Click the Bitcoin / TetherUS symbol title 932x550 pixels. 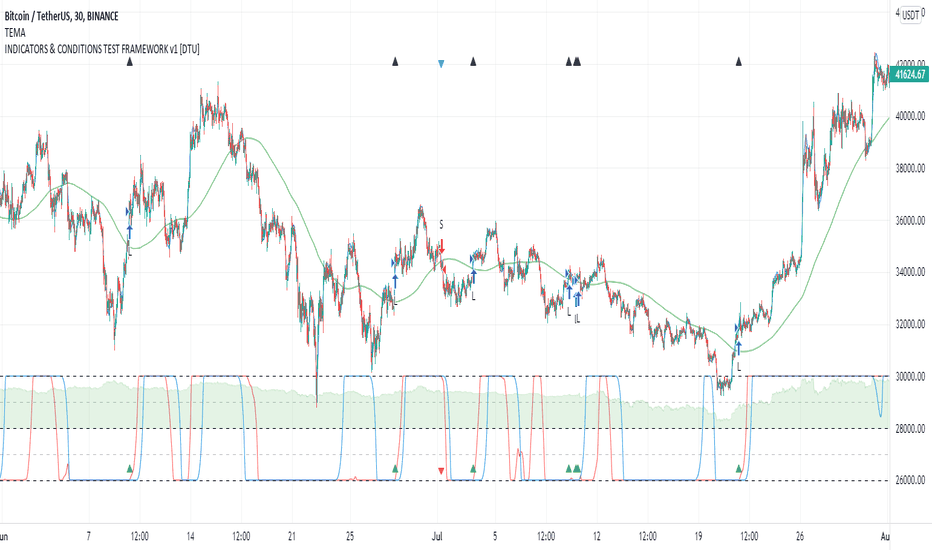point(61,16)
